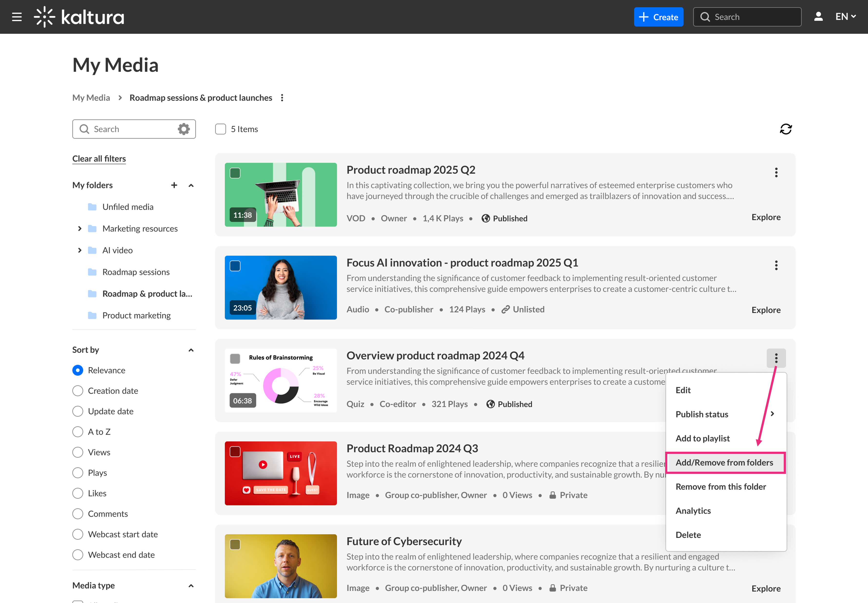Click the Create button
This screenshot has width=868, height=603.
(x=658, y=17)
